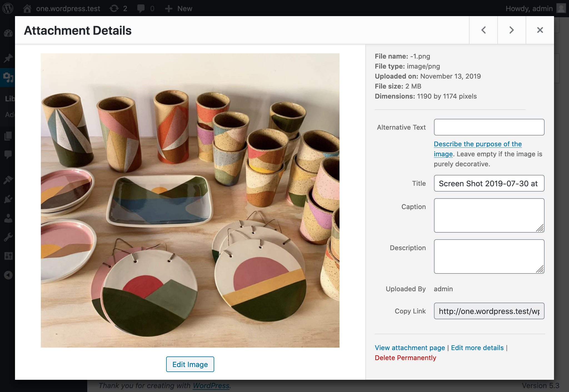Focus the Title input field
The width and height of the screenshot is (569, 392).
[489, 183]
